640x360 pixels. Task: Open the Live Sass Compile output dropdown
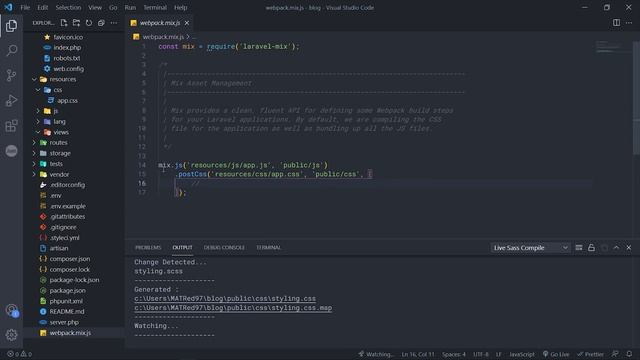click(x=530, y=248)
